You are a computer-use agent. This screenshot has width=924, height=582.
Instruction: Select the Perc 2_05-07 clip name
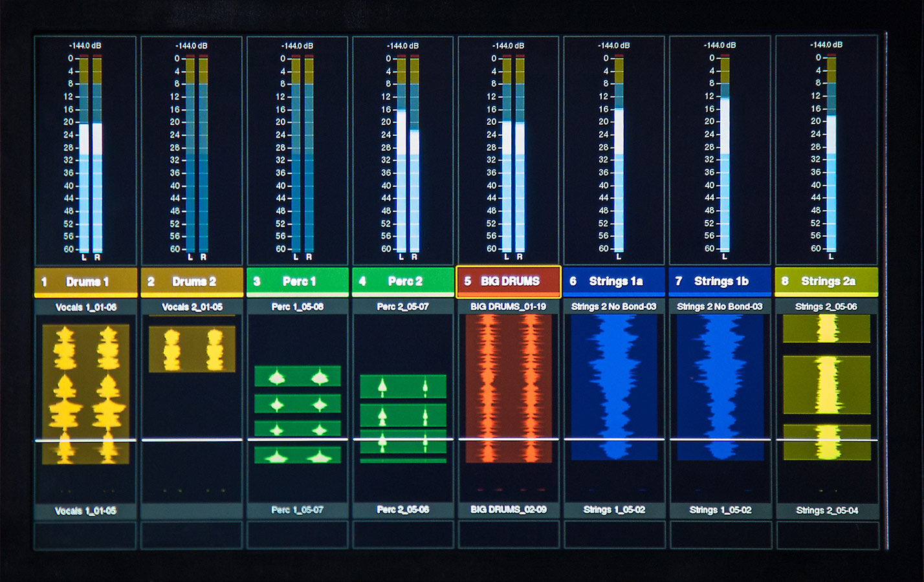(x=403, y=307)
